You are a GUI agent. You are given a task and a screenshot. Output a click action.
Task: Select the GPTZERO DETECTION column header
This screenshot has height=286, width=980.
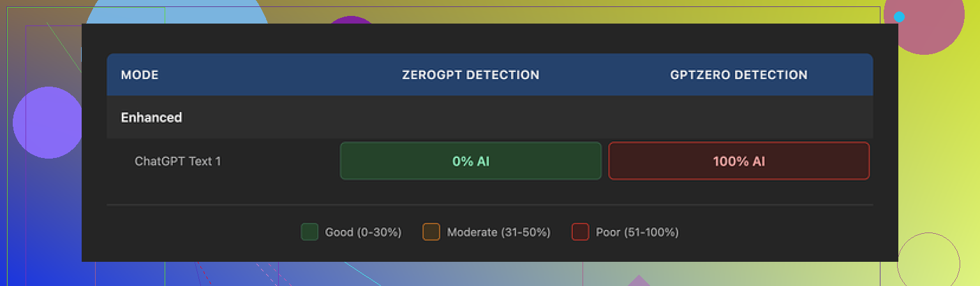(738, 75)
